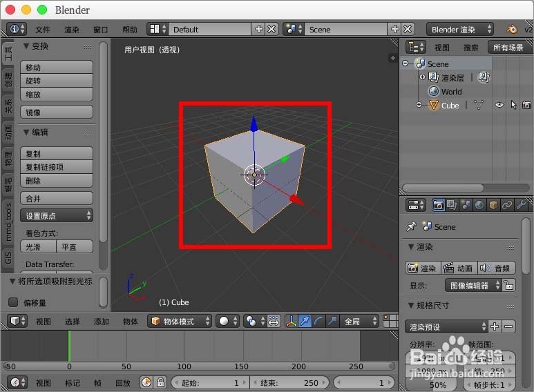Image resolution: width=534 pixels, height=392 pixels.
Task: Toggle the timeline range lock icon
Action: (x=160, y=382)
